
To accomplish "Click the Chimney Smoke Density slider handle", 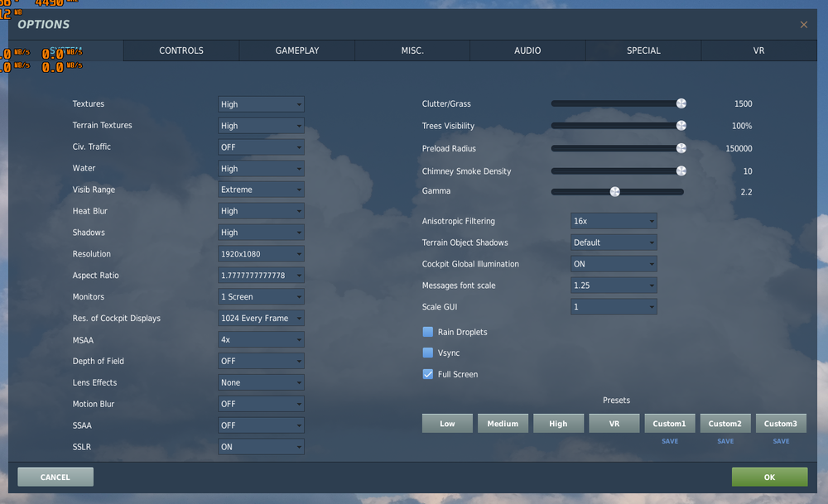I will click(681, 171).
